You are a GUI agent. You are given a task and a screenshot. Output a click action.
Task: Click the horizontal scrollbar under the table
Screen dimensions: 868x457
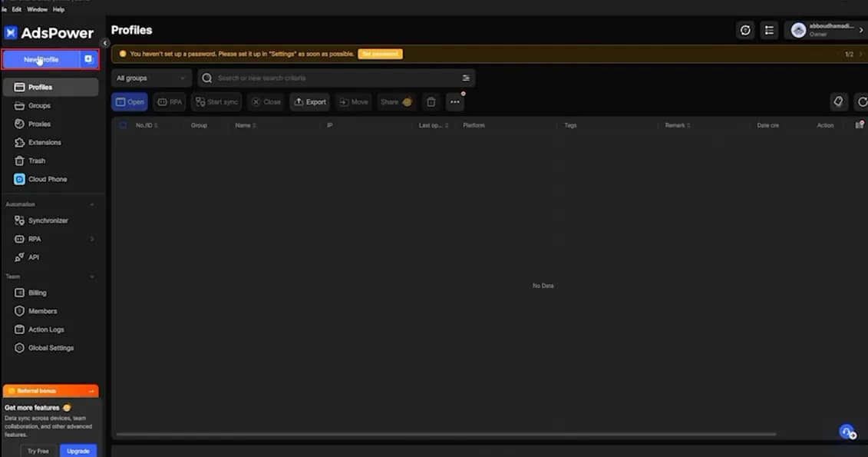pos(446,434)
